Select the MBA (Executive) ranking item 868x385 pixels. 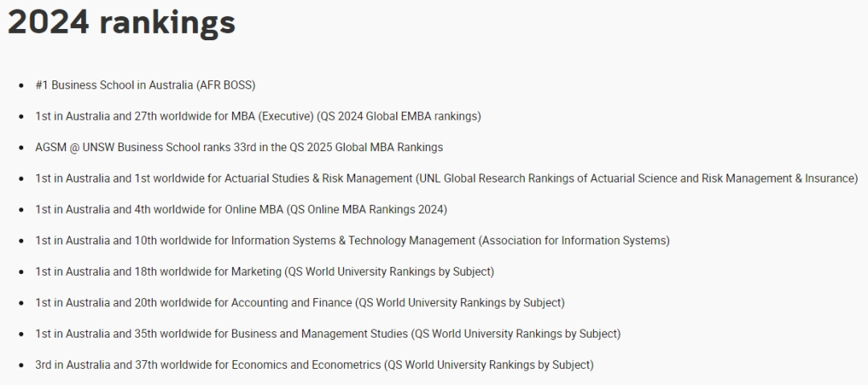pyautogui.click(x=258, y=117)
